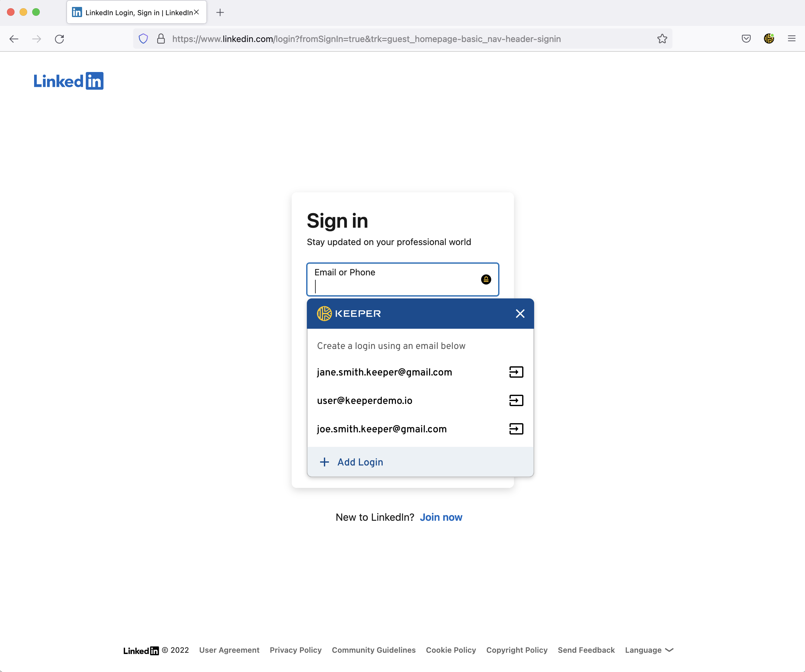Open the Community Guidelines footer link
The height and width of the screenshot is (672, 805).
point(374,650)
